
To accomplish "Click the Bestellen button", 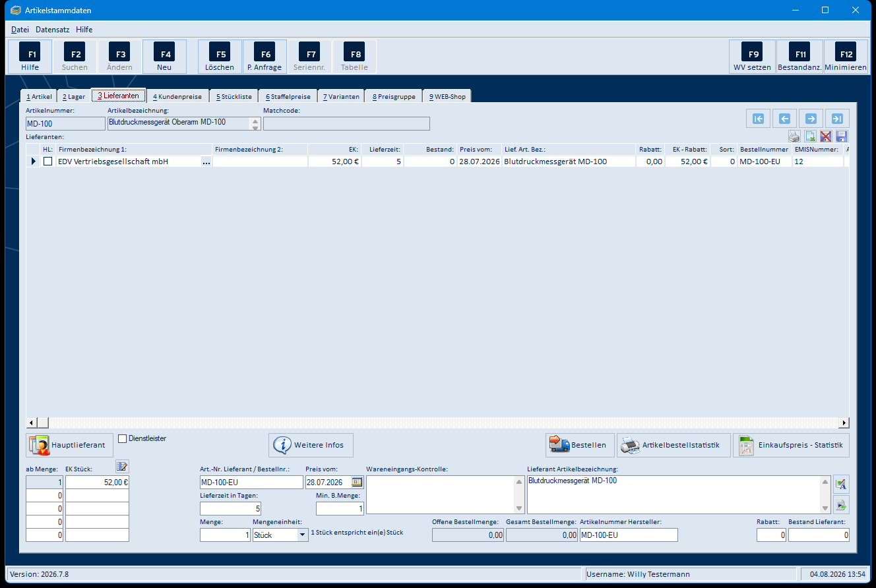I will click(x=580, y=445).
